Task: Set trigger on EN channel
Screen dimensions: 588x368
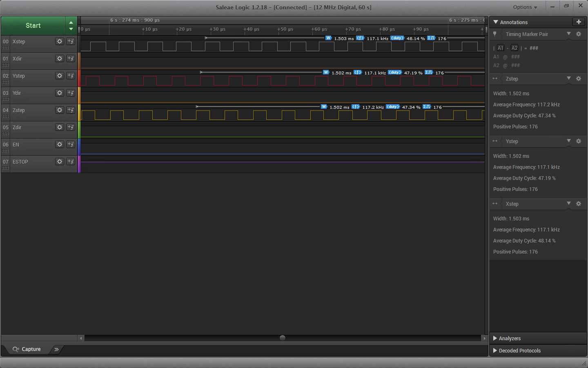Action: click(71, 144)
